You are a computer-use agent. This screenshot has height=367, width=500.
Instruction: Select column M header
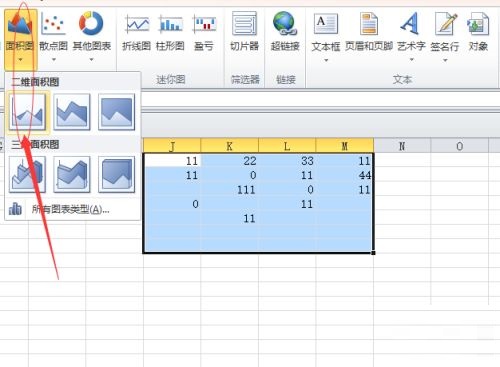click(345, 146)
